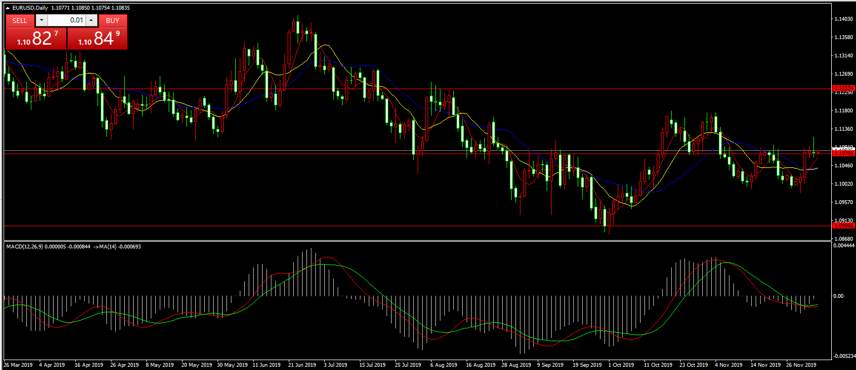This screenshot has height=370, width=856.
Task: Click the red SELL one-click trading button
Action: pos(20,20)
